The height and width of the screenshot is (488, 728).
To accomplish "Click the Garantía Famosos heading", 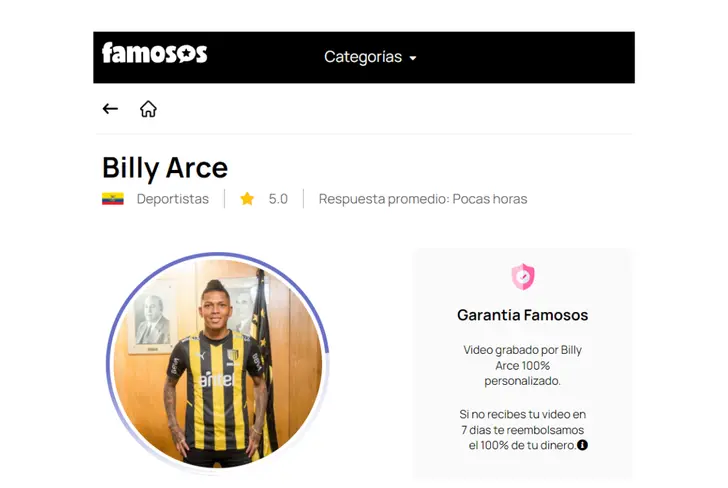I will click(x=522, y=315).
